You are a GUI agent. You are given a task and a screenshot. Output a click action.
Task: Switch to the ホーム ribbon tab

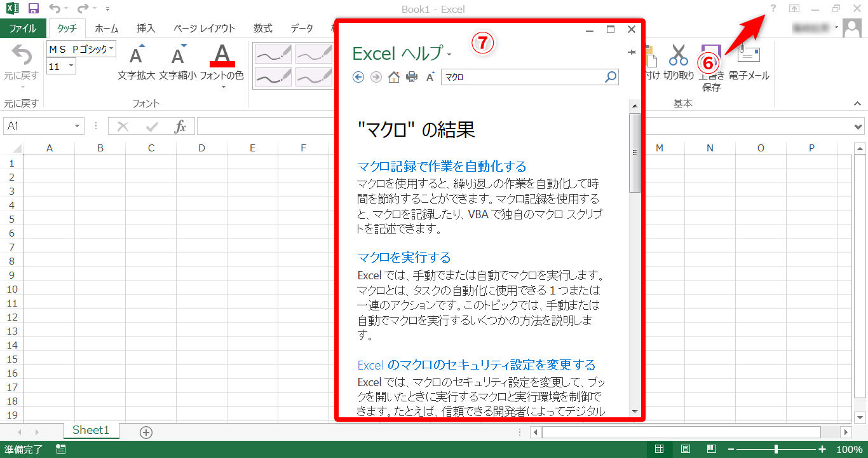click(x=106, y=28)
